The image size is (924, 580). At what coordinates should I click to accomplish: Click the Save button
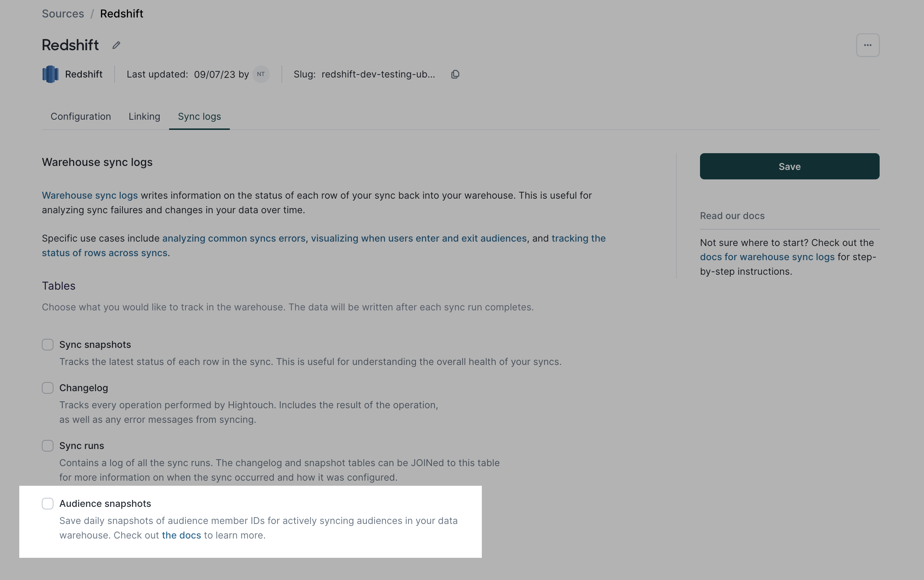point(789,167)
